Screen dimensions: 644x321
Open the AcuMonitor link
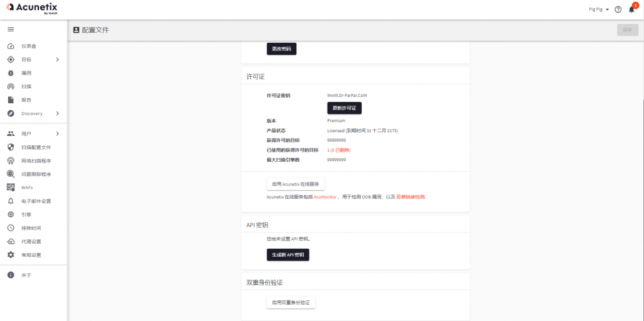point(325,197)
